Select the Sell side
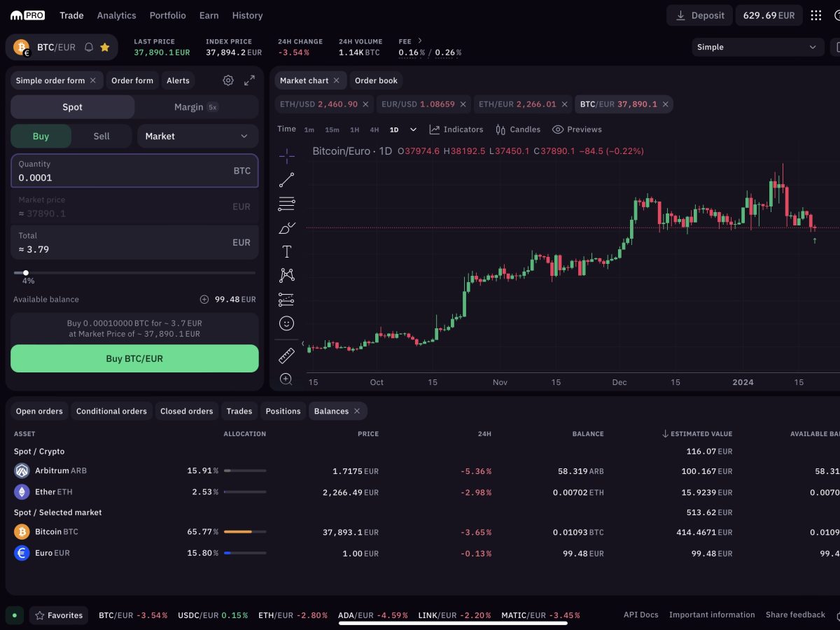 point(101,136)
